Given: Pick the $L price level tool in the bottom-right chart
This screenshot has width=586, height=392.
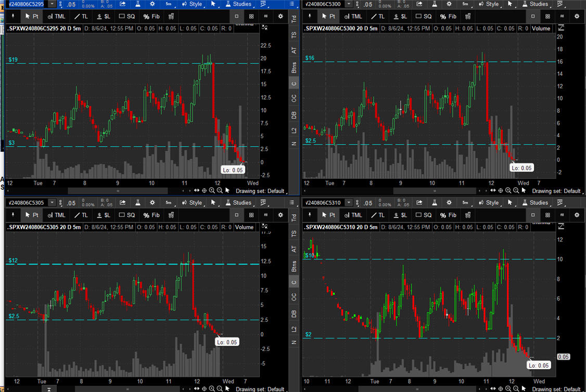Looking at the screenshot, I should 400,215.
